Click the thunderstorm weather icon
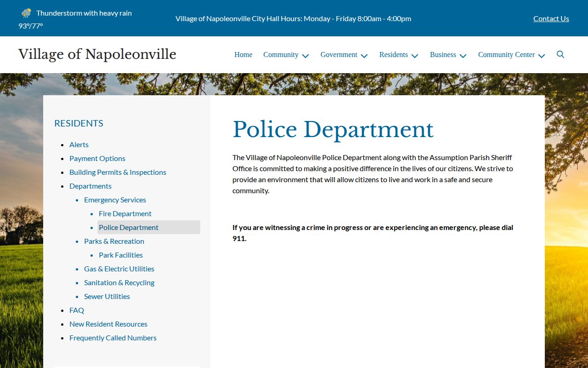Viewport: 588px width, 368px height. [x=26, y=13]
